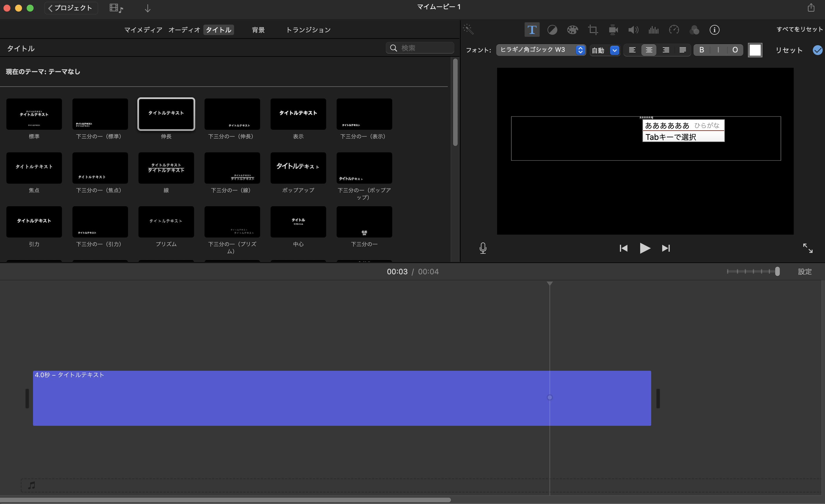The height and width of the screenshot is (504, 825).
Task: Open the font size 自動 dropdown
Action: tap(605, 50)
